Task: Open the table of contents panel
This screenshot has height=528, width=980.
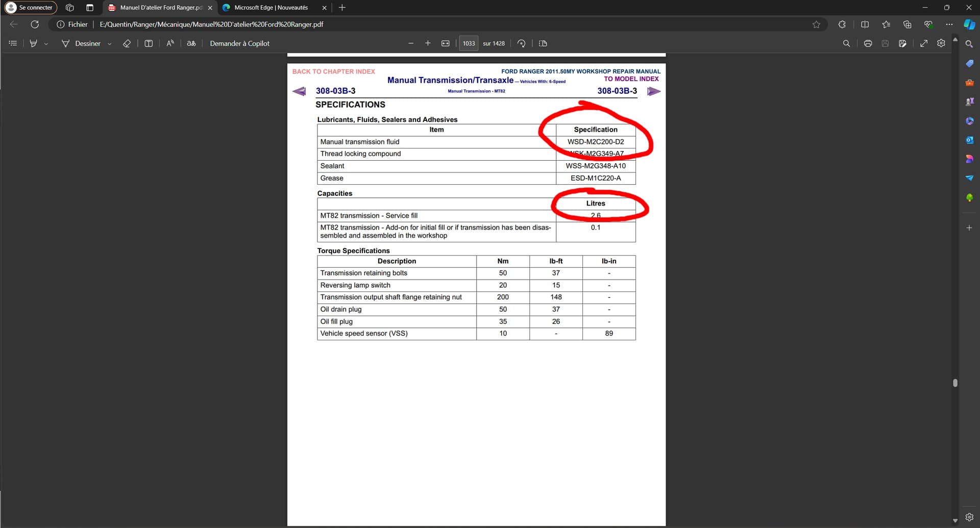Action: click(13, 43)
